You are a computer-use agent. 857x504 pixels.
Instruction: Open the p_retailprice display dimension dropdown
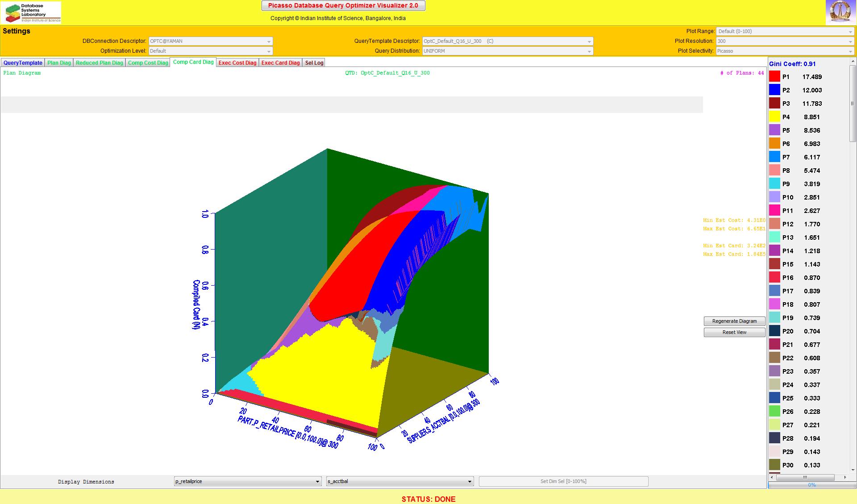coord(247,481)
